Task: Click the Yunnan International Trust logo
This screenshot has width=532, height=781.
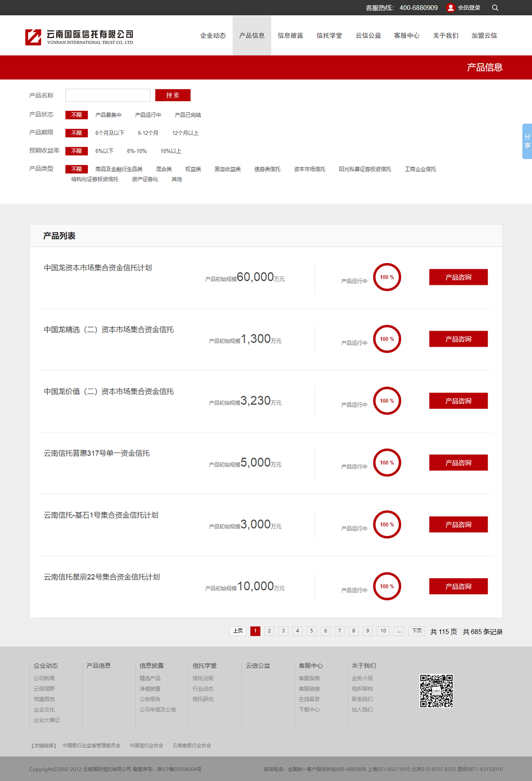Action: [x=79, y=37]
